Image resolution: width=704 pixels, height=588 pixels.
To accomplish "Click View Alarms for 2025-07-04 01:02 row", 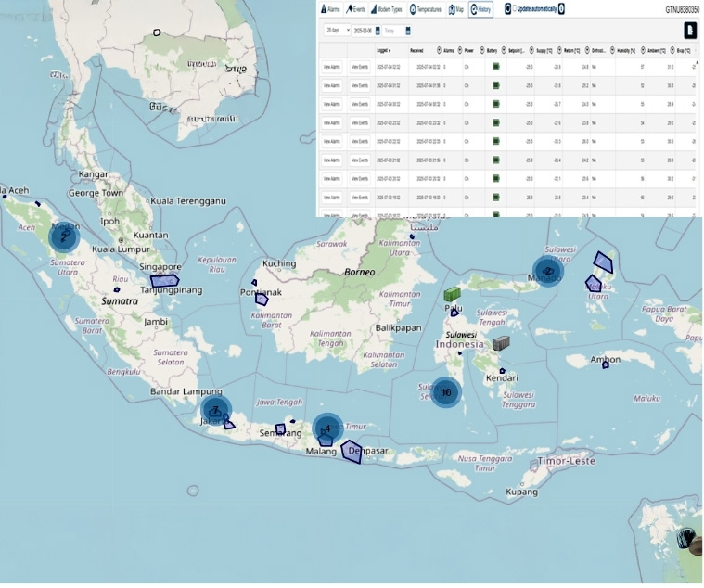I will (332, 85).
